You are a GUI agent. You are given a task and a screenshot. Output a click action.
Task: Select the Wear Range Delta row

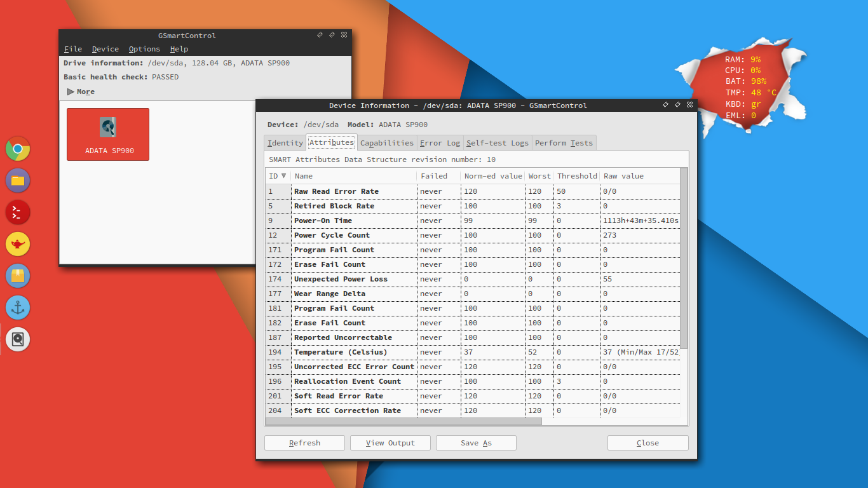click(x=473, y=294)
